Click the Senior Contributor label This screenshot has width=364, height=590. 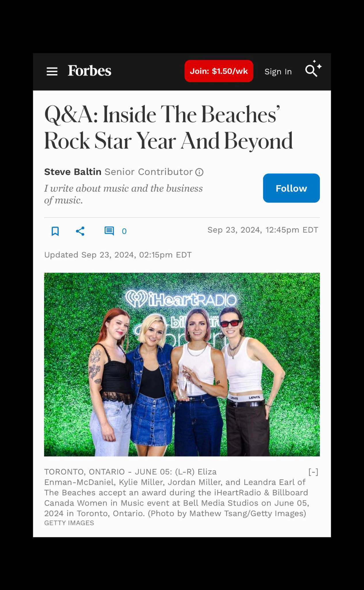pyautogui.click(x=148, y=172)
